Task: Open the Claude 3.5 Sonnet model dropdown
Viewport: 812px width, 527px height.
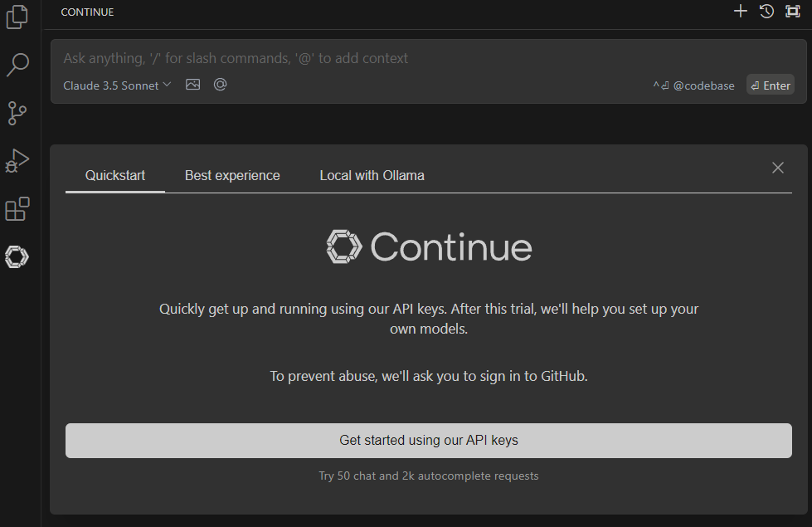Action: [x=117, y=85]
